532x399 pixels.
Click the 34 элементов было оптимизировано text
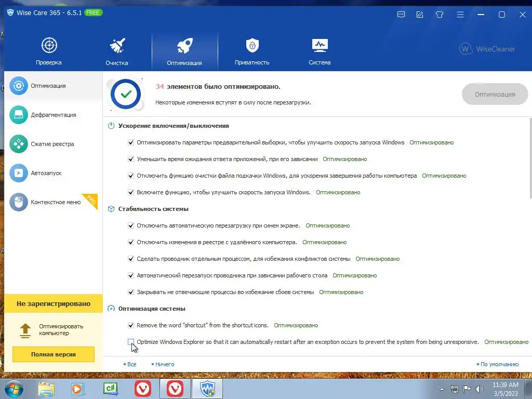218,87
